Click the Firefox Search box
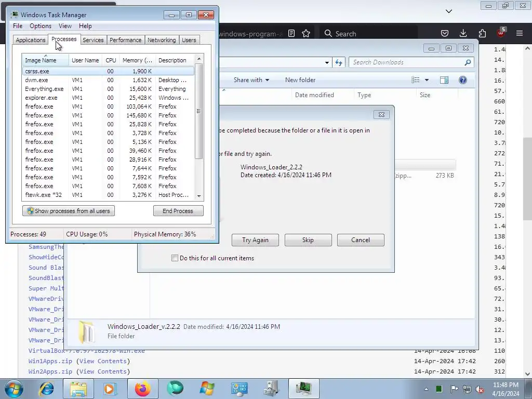Image resolution: width=532 pixels, height=399 pixels. coord(369,34)
